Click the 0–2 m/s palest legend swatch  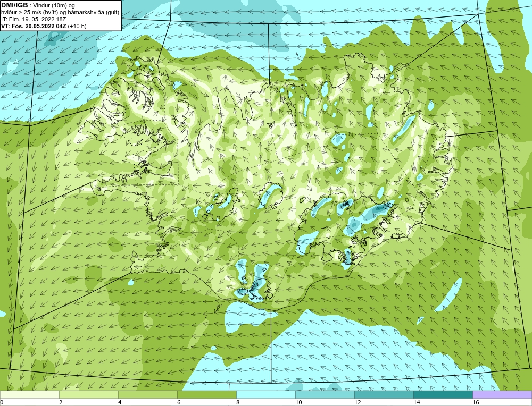29,394
